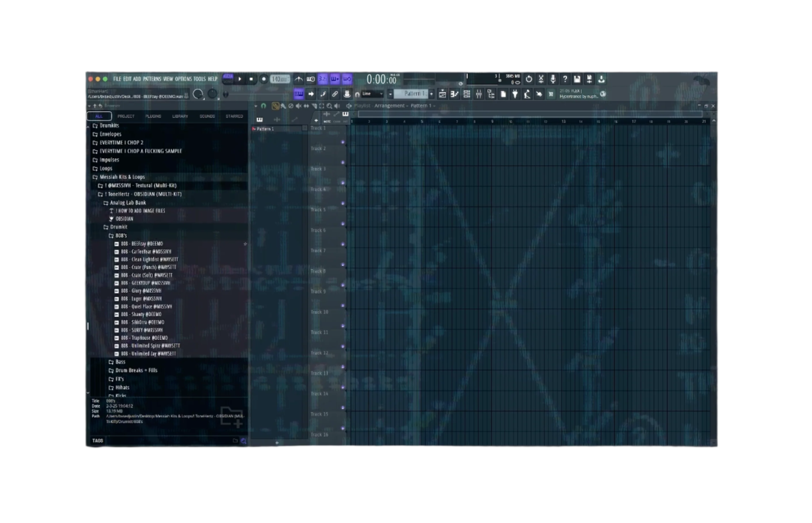
Task: Open the Browser options menu arrow
Action: pyautogui.click(x=89, y=106)
